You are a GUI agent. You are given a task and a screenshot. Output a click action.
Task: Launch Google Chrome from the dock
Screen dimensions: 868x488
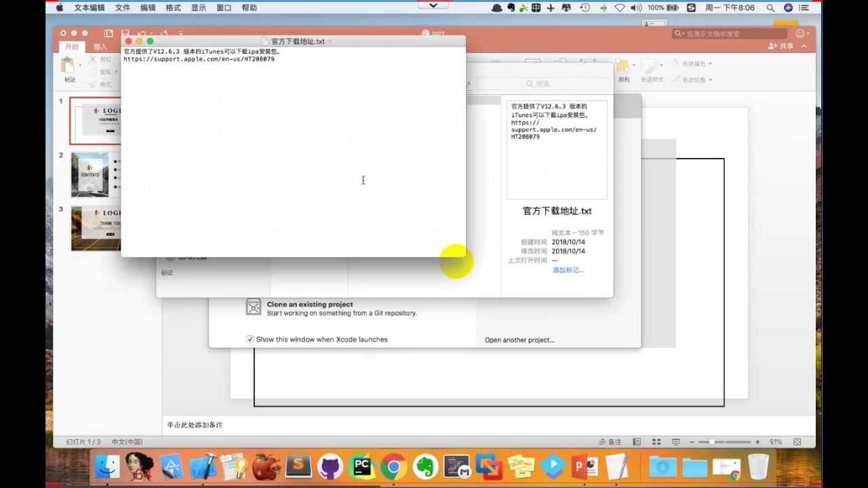point(393,467)
